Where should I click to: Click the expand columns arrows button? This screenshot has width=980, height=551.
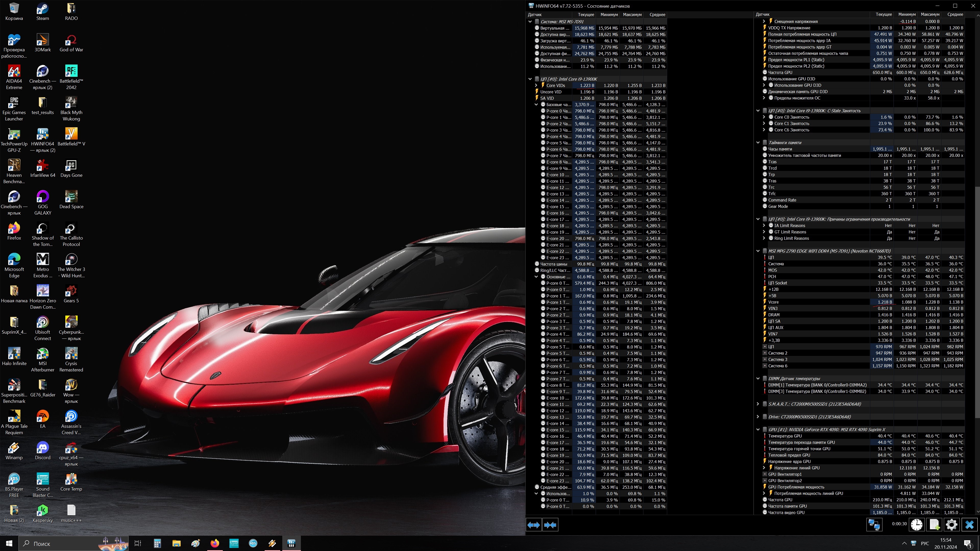coord(533,525)
